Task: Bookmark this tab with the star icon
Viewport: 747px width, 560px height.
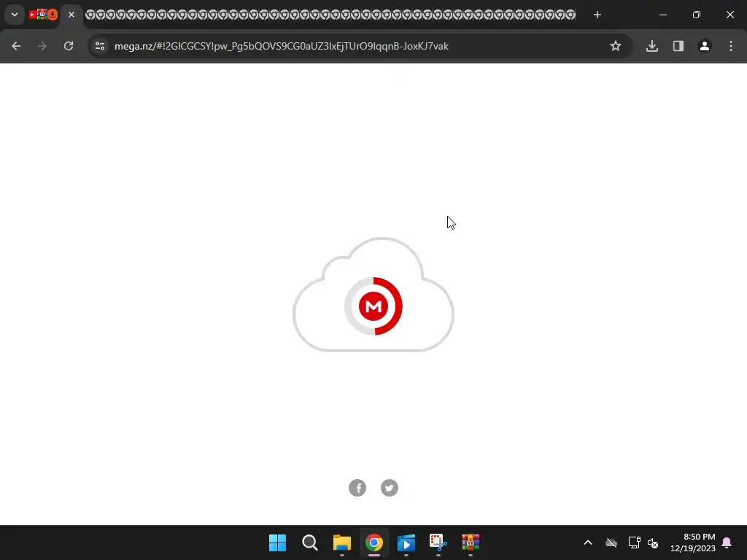Action: [616, 46]
